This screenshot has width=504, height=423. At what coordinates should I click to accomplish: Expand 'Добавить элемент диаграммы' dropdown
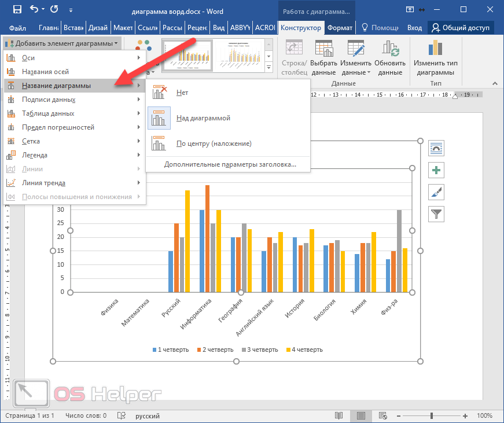62,43
